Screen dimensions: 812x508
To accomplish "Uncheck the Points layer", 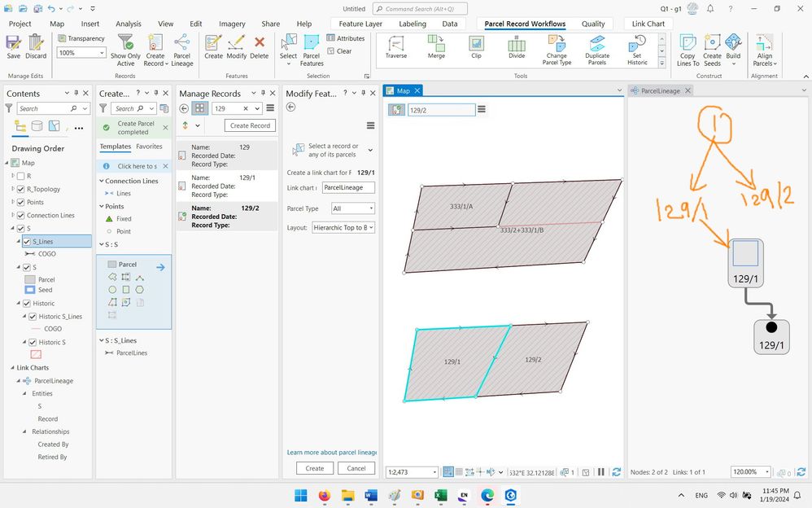I will tap(20, 202).
